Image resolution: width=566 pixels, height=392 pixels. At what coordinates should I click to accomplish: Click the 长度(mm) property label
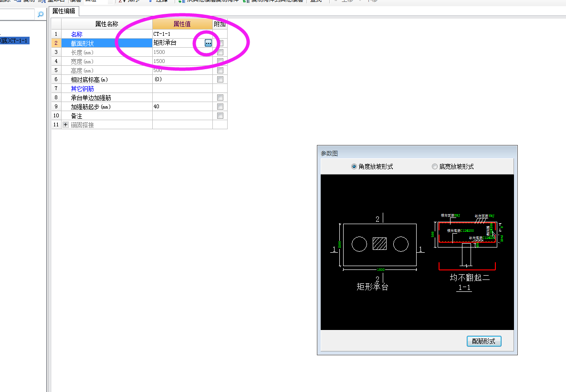click(x=82, y=52)
